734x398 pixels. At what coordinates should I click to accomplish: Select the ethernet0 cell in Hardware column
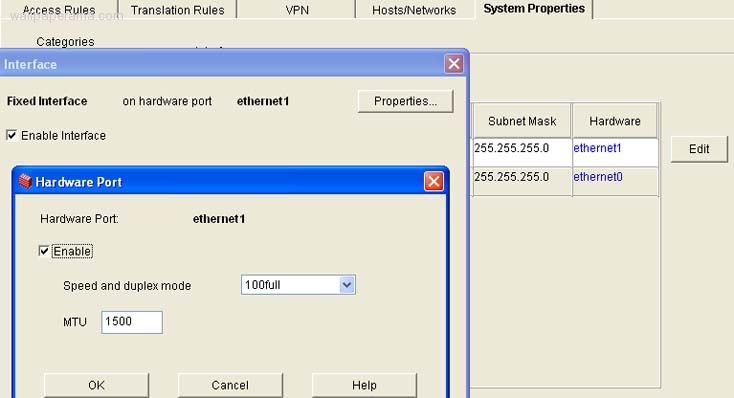click(615, 181)
